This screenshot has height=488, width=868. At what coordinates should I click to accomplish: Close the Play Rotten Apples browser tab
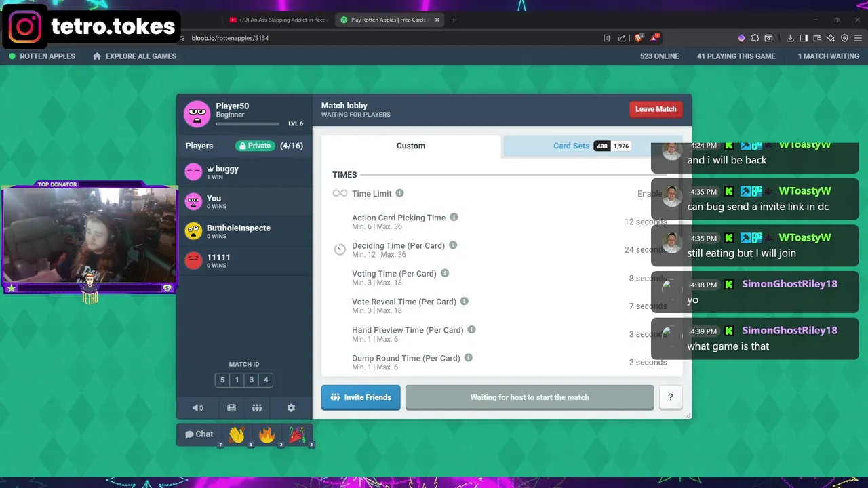(x=437, y=20)
